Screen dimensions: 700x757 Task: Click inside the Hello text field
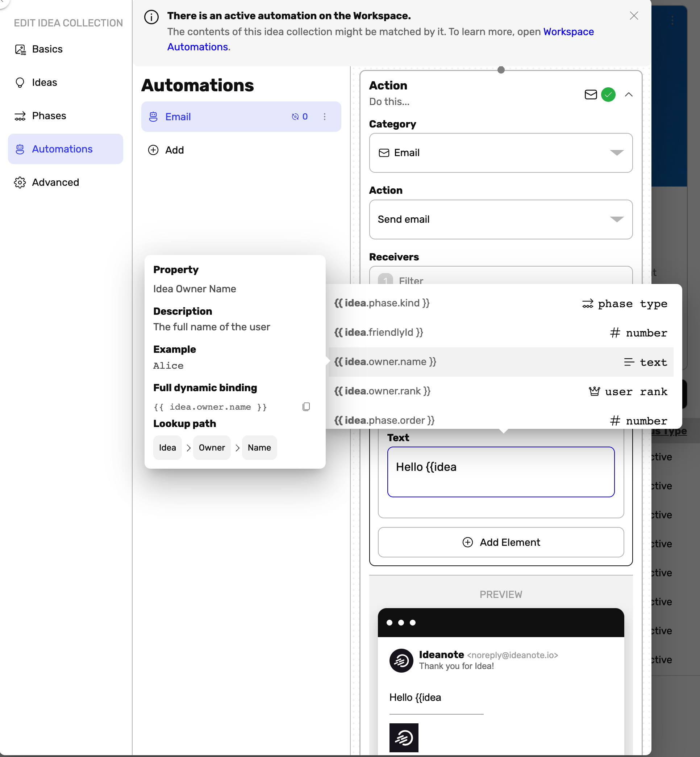pyautogui.click(x=500, y=472)
